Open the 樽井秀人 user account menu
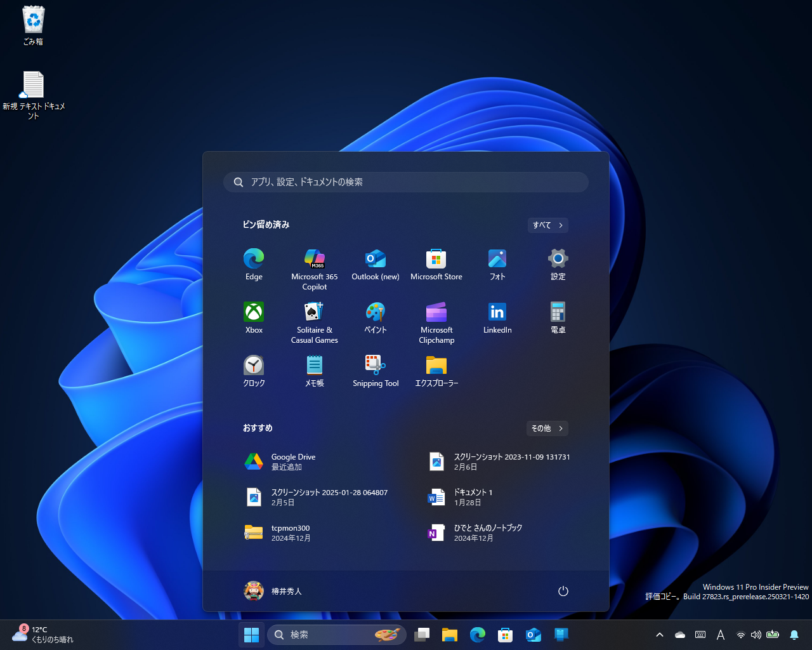Image resolution: width=812 pixels, height=650 pixels. click(273, 591)
